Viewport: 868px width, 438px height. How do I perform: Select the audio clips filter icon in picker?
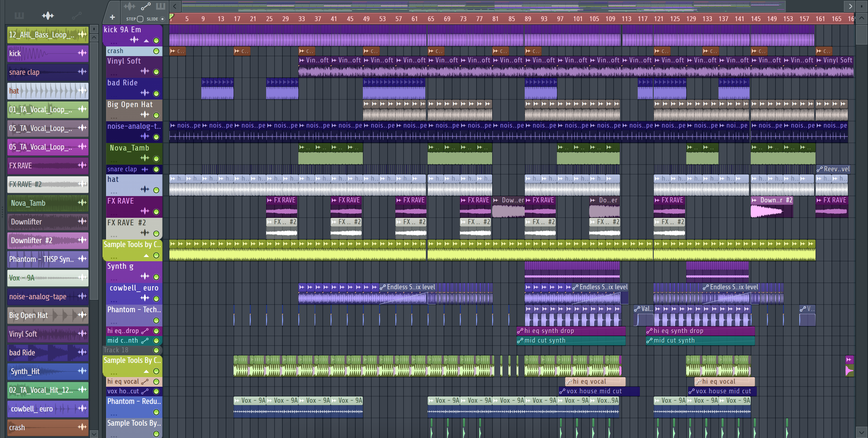click(48, 15)
